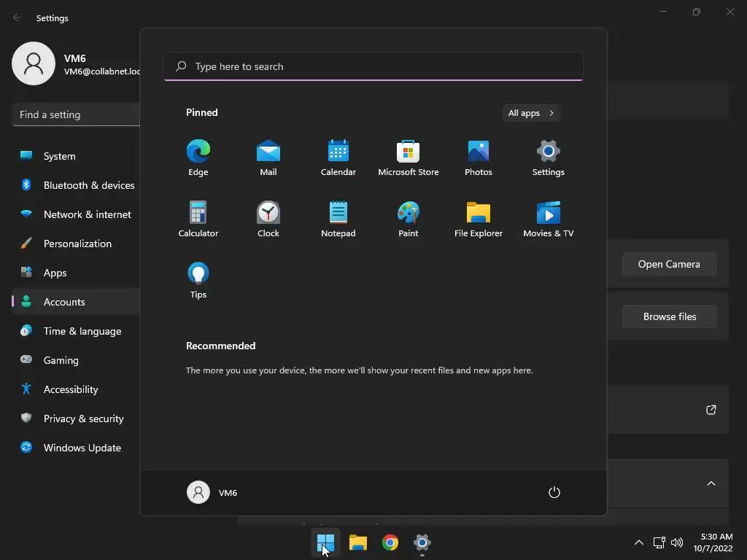Image resolution: width=747 pixels, height=560 pixels.
Task: Open Accessibility settings
Action: pyautogui.click(x=76, y=389)
